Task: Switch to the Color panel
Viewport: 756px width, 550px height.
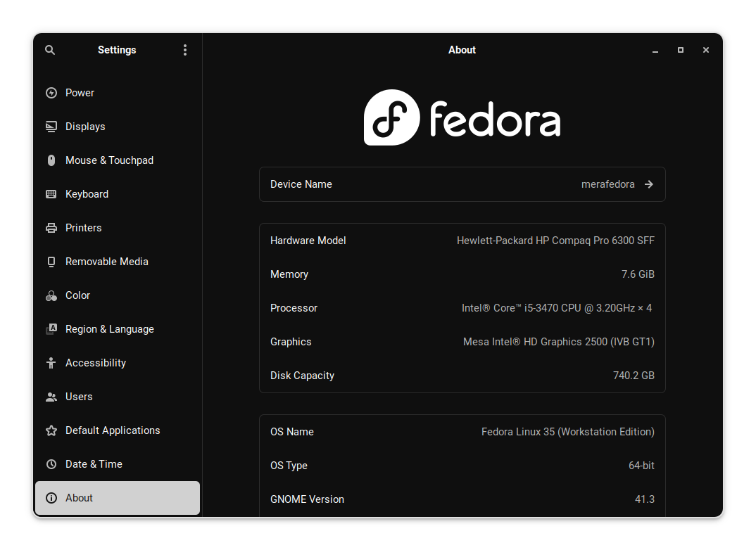Action: click(118, 295)
